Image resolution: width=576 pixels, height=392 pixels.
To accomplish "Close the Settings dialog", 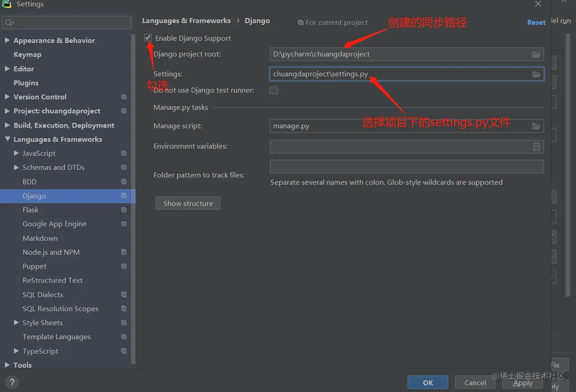I will pos(538,4).
